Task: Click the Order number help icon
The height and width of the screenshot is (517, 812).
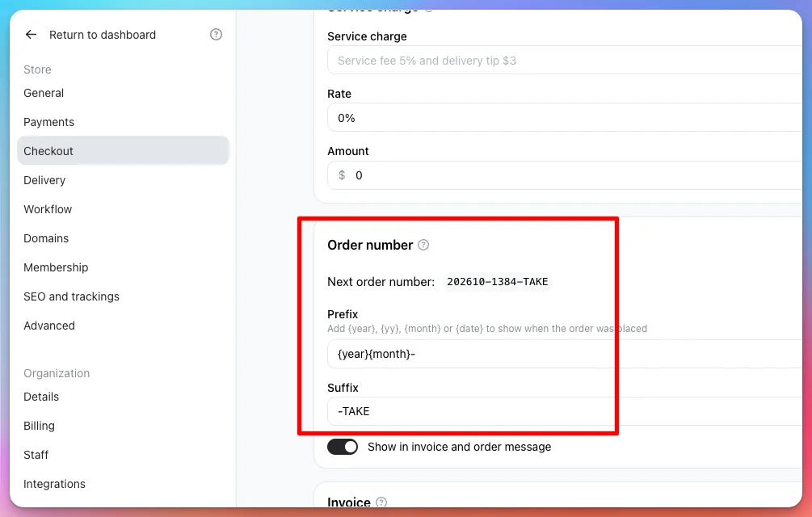Action: (x=423, y=245)
